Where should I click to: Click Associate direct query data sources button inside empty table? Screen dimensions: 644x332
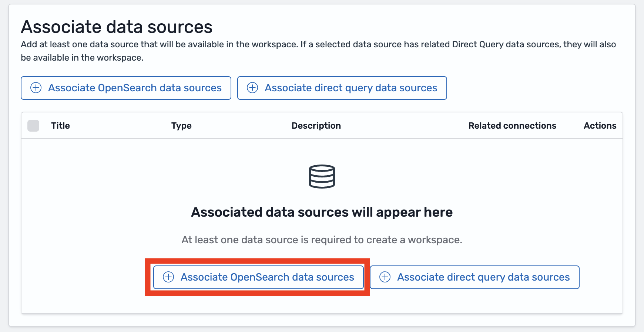474,277
